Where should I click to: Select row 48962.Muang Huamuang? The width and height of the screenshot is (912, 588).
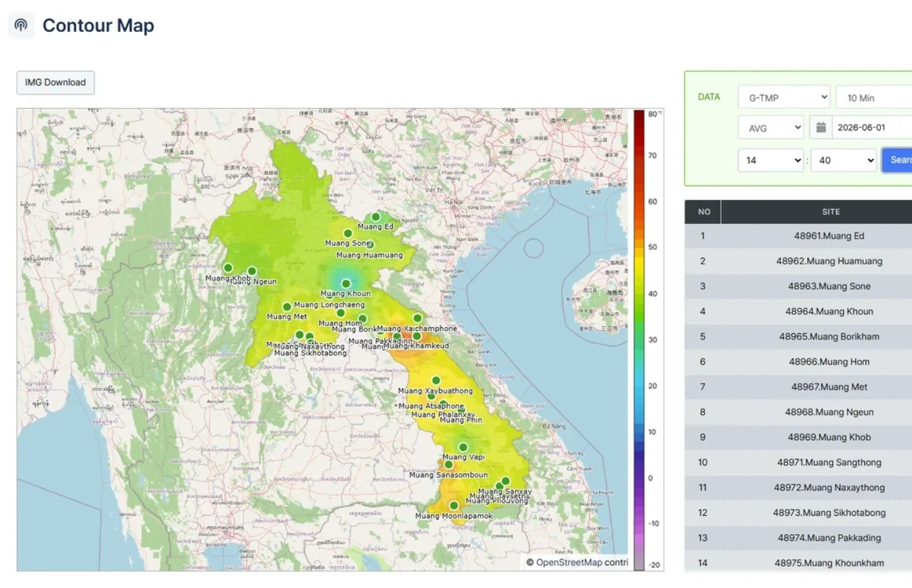[x=799, y=261]
